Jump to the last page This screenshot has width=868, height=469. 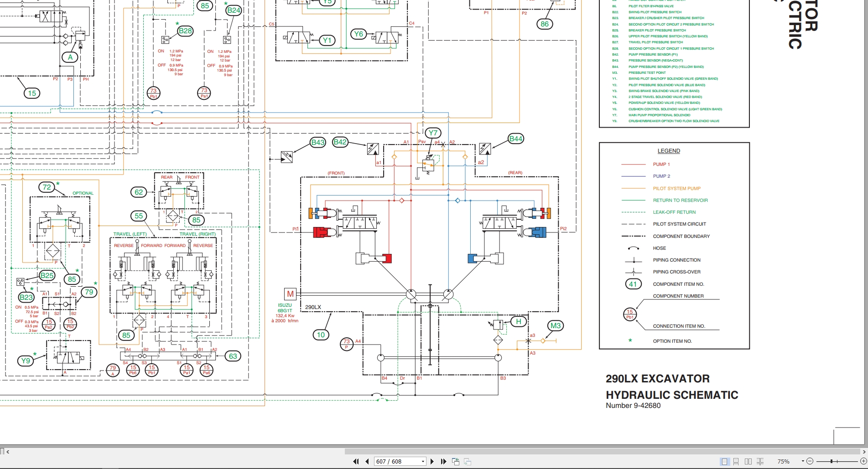coord(443,461)
